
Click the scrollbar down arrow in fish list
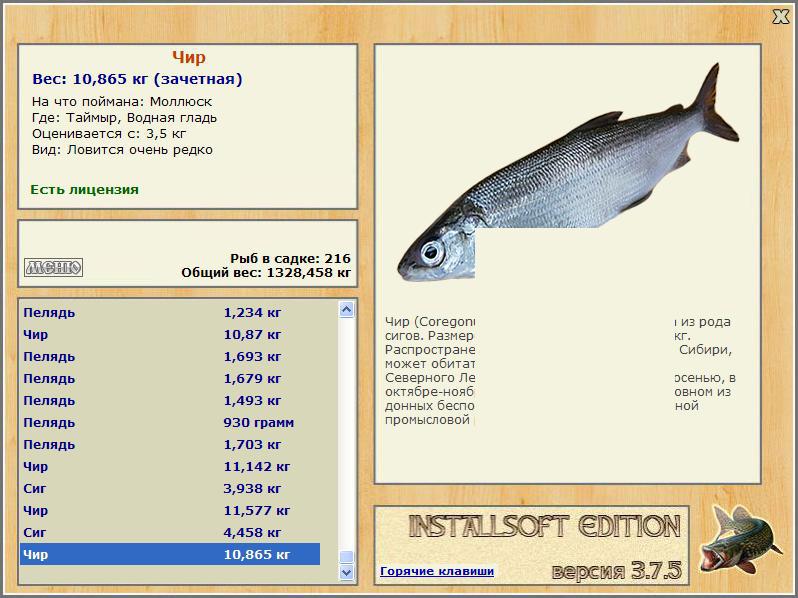pos(347,572)
